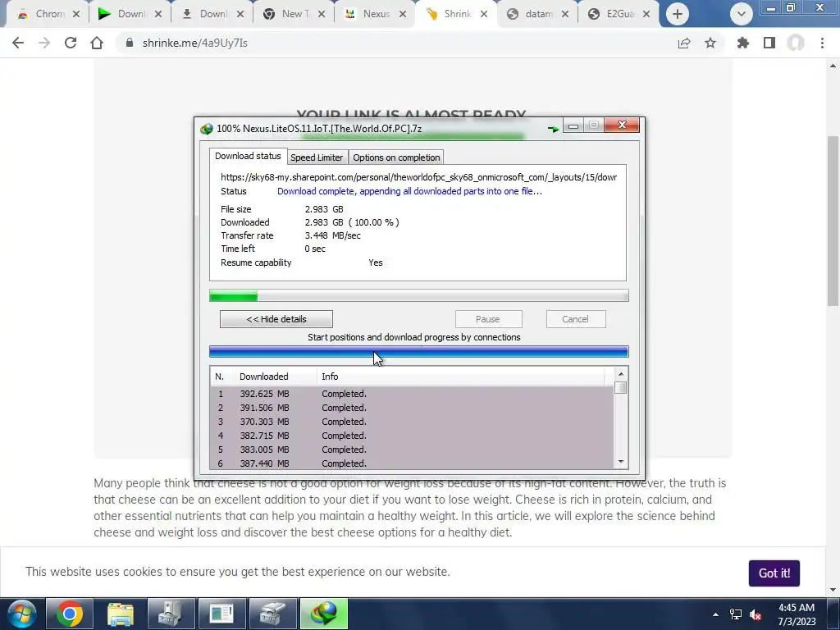Bookmark this page with the star icon

click(x=710, y=43)
